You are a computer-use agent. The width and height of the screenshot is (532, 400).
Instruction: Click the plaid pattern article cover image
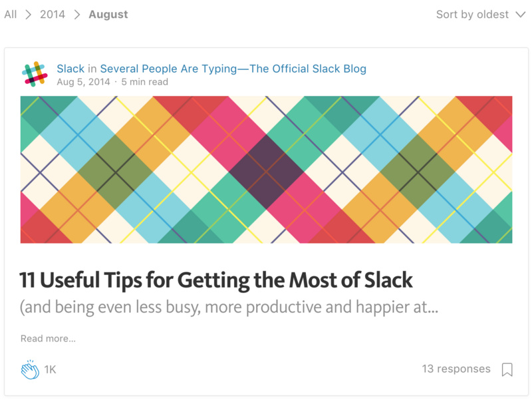(267, 170)
